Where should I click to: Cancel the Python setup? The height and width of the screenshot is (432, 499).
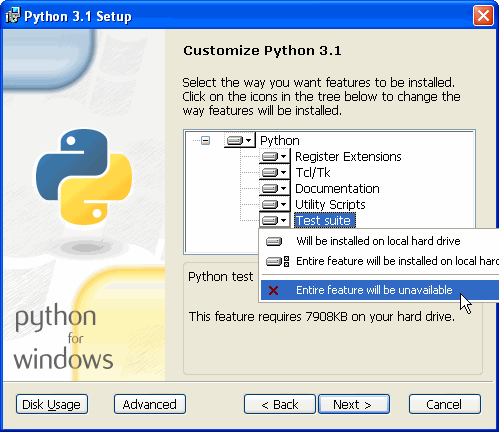tap(445, 404)
